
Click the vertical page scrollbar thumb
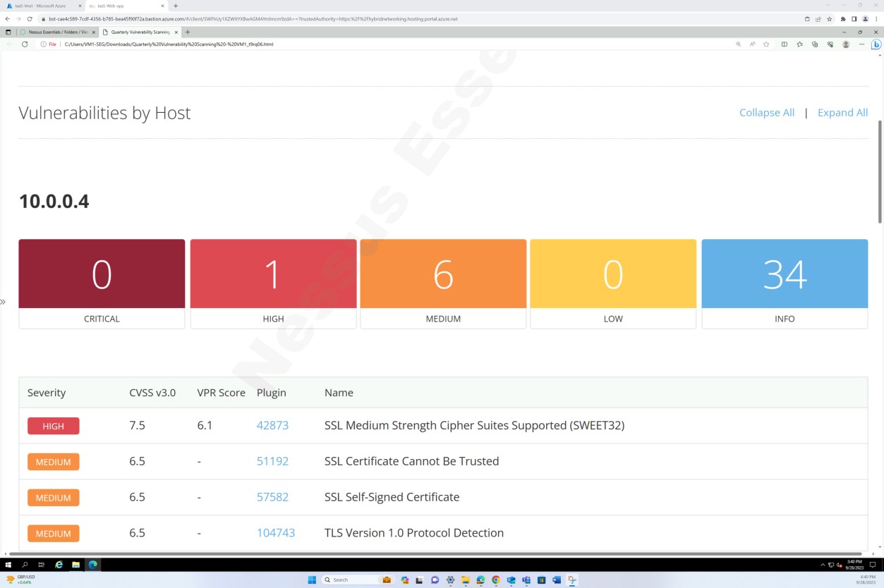880,171
